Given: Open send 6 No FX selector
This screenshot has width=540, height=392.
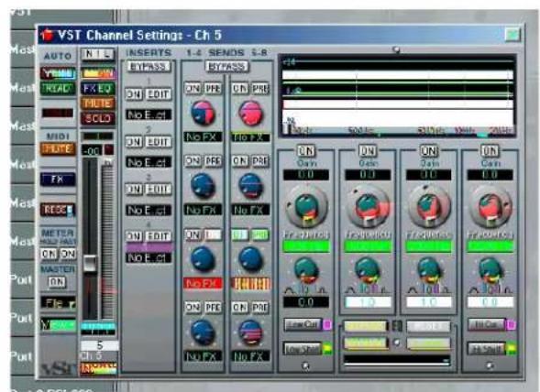Looking at the screenshot, I should coord(250,210).
